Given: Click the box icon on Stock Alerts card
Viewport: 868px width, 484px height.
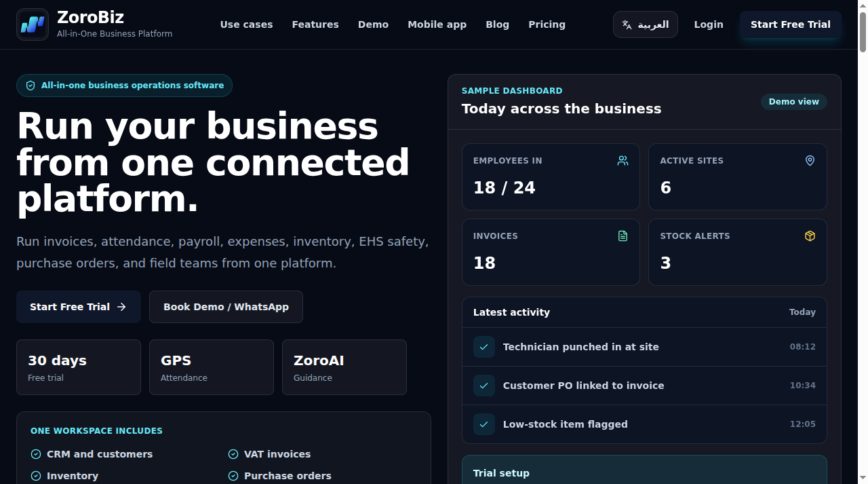Looking at the screenshot, I should pos(810,236).
